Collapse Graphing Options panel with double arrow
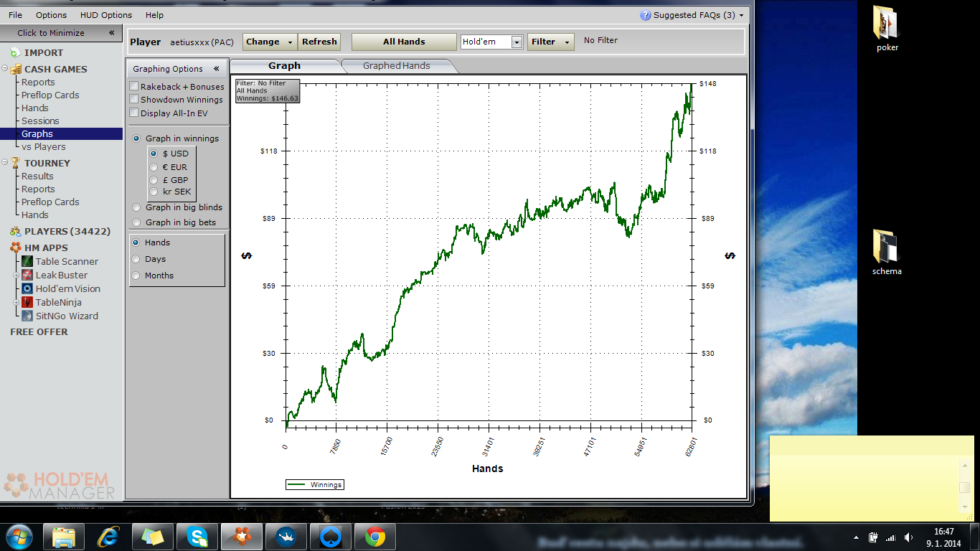Viewport: 980px width, 551px height. coord(217,69)
